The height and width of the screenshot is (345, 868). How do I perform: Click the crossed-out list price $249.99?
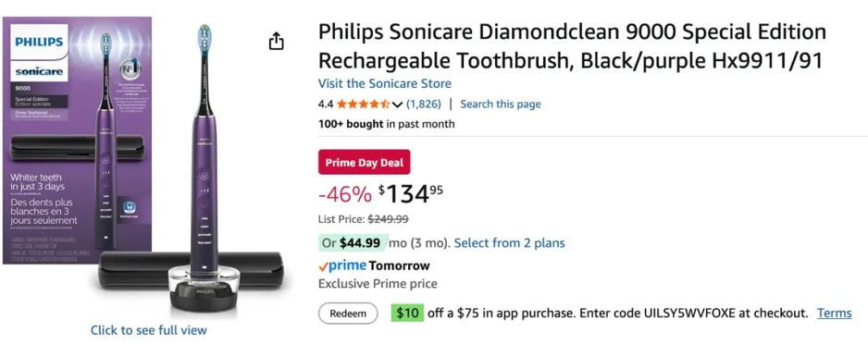(388, 219)
